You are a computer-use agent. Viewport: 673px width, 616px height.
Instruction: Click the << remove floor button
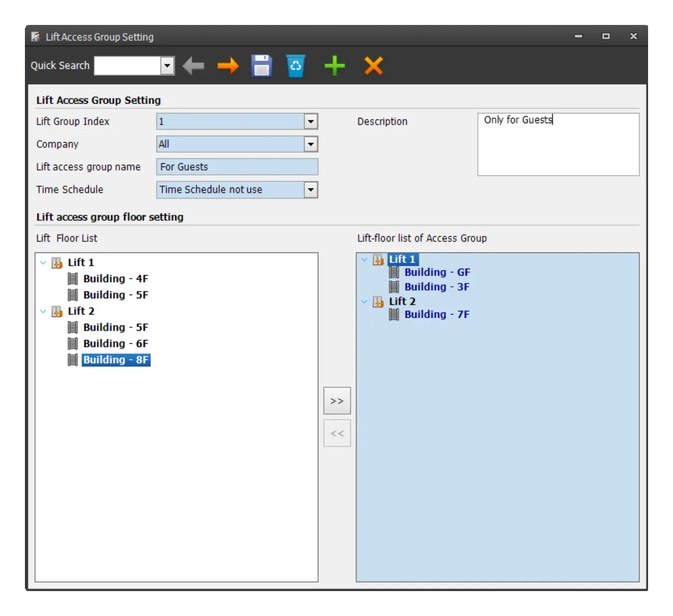337,433
